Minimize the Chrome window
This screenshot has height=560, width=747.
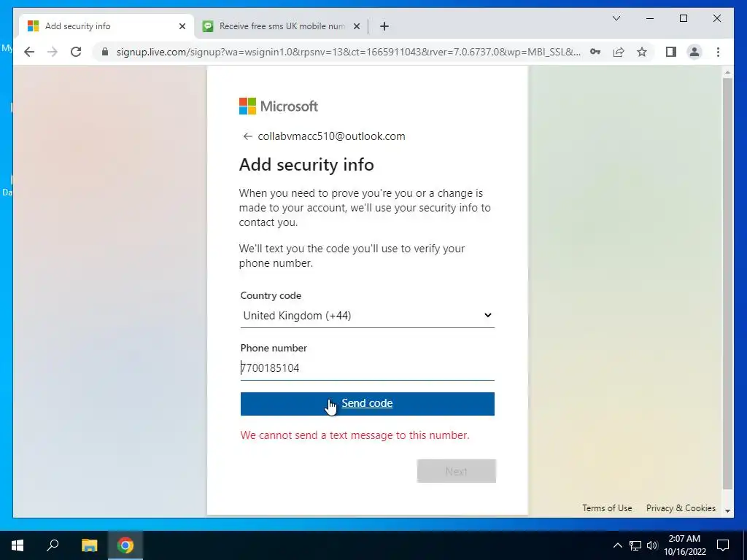click(650, 18)
